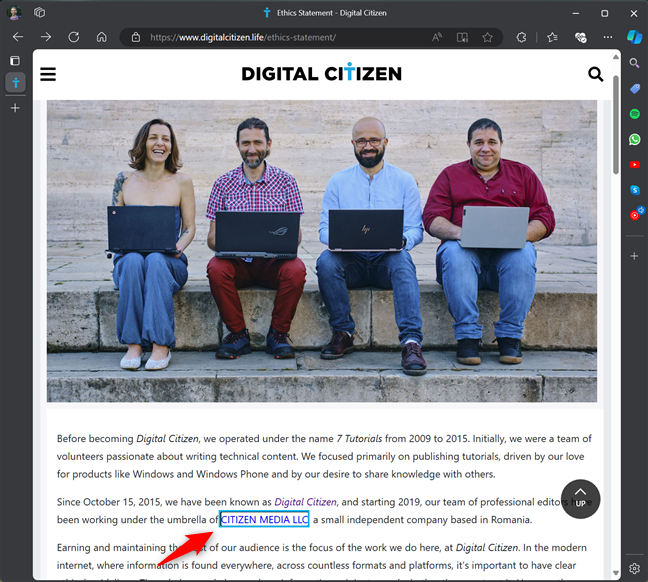
Task: Open the tab actions menu icon
Action: [x=15, y=61]
